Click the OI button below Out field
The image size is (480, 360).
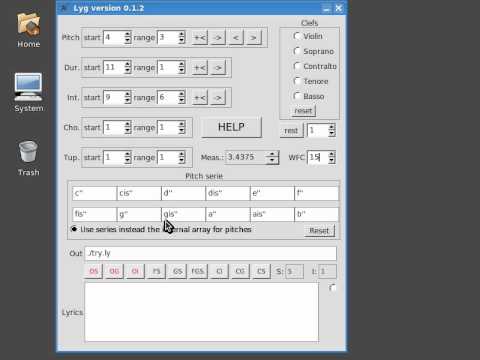[135, 271]
